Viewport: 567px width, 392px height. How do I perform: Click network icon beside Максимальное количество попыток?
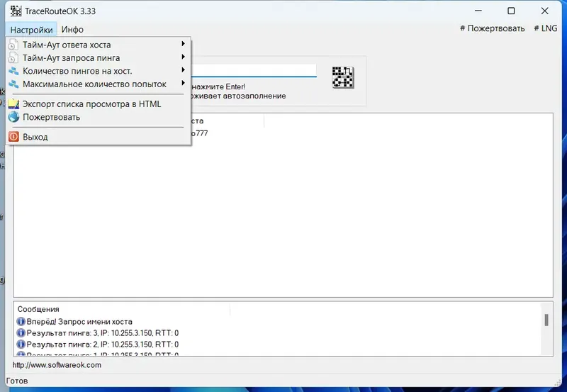[13, 84]
